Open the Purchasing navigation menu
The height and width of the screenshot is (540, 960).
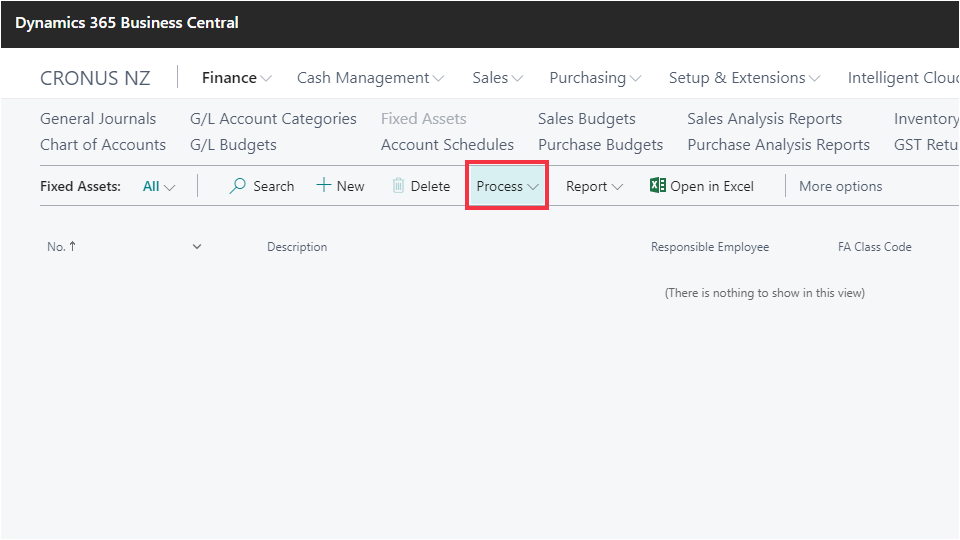click(x=594, y=78)
